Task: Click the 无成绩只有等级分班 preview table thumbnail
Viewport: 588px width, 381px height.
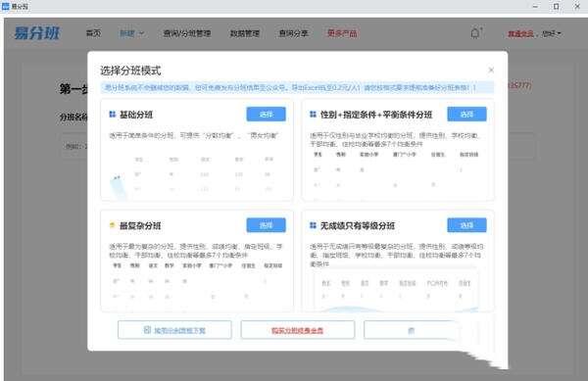Action: click(x=396, y=289)
